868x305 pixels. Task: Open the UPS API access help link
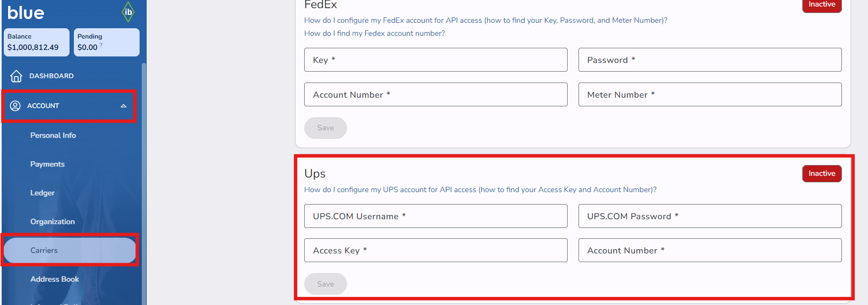pyautogui.click(x=480, y=189)
